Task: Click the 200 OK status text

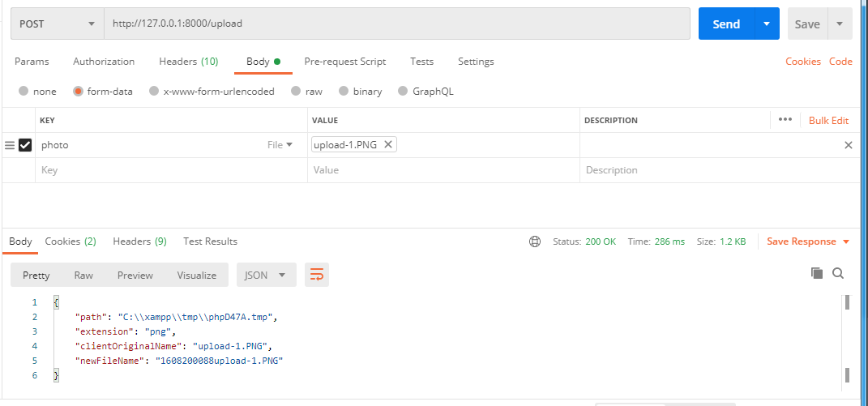Action: coord(601,241)
